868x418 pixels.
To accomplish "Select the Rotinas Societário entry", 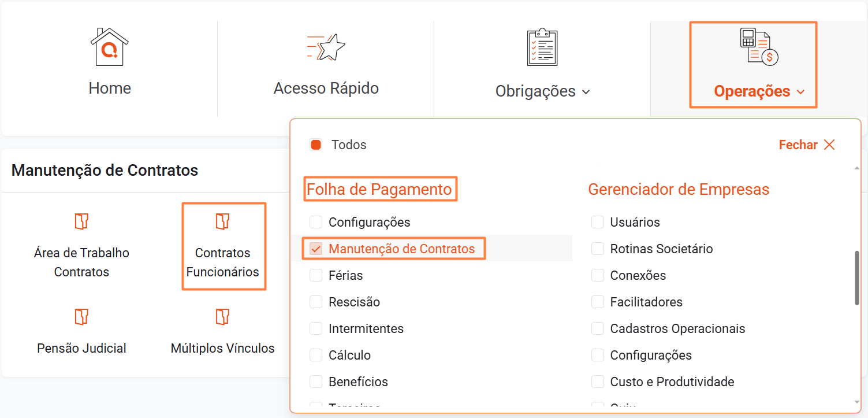I will tap(661, 249).
